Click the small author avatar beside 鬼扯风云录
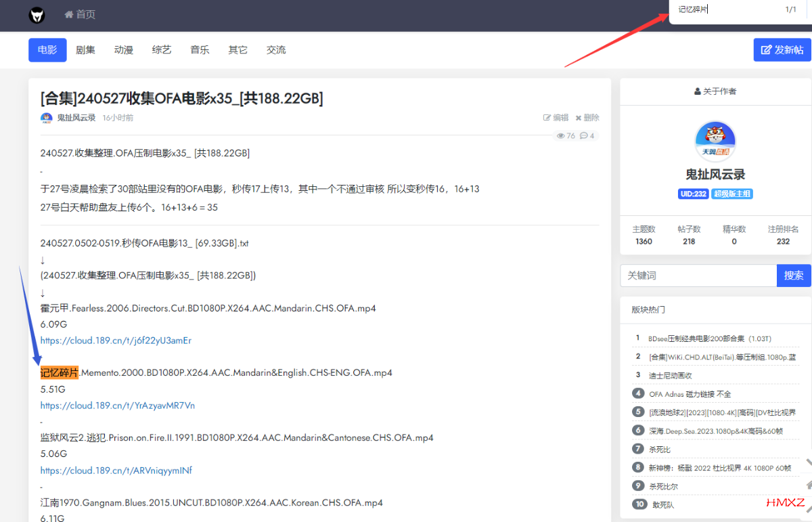 [x=46, y=118]
